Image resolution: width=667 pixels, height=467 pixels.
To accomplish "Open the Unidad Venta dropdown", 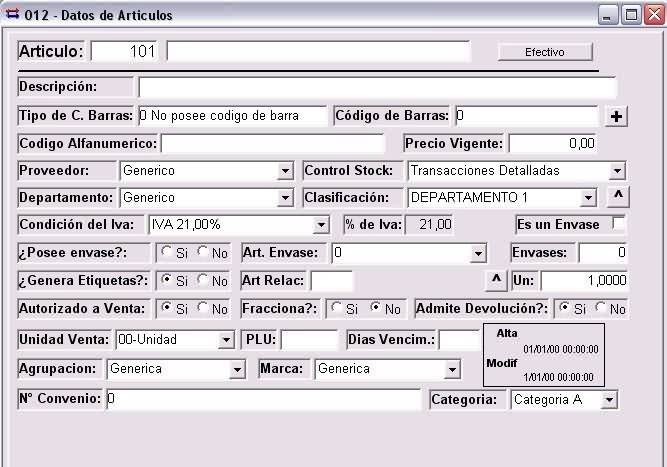I will [x=227, y=341].
